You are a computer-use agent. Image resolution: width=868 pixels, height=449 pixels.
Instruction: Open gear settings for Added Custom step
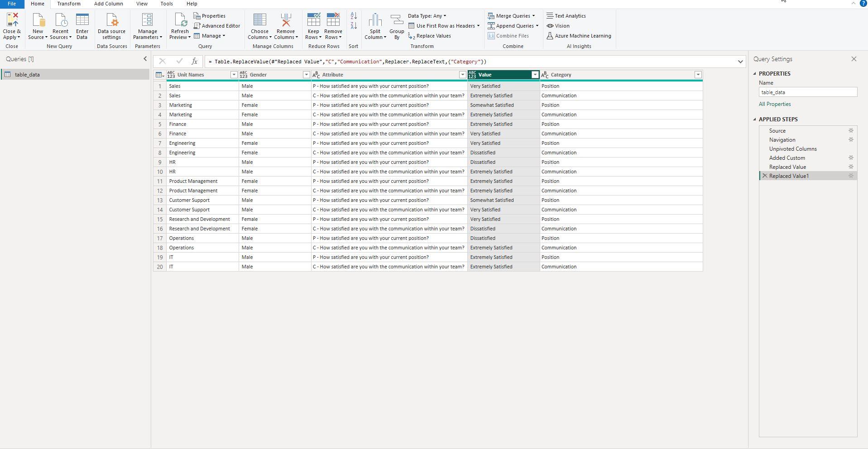851,158
